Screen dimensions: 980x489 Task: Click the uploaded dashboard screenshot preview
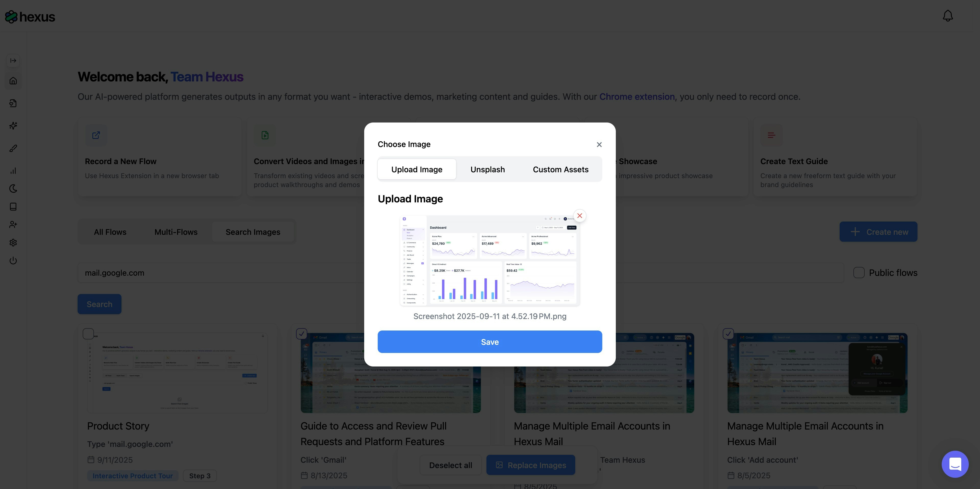[490, 261]
